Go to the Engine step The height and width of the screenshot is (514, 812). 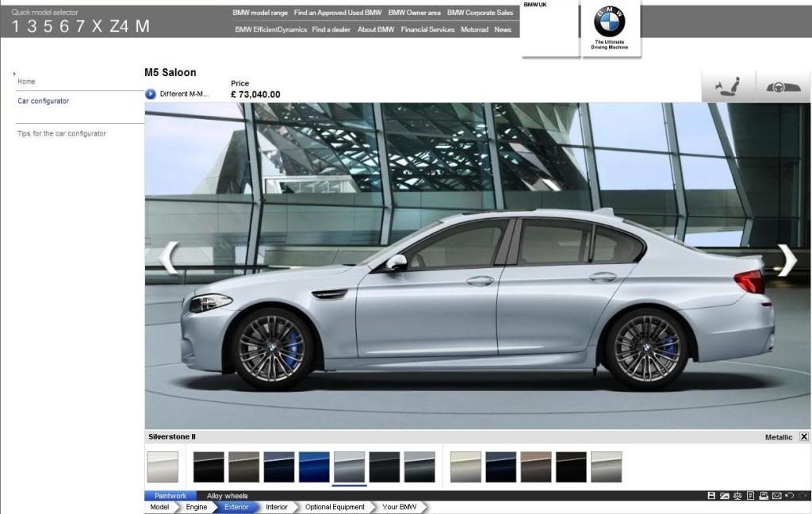[x=197, y=508]
